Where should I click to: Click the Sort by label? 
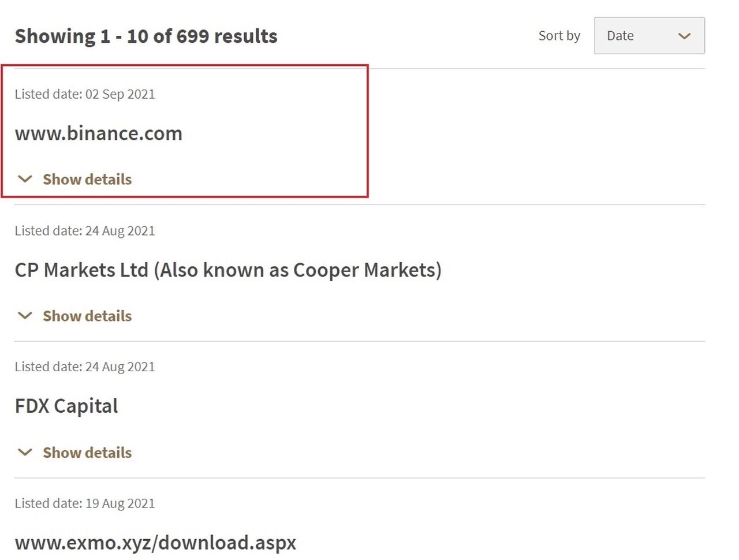[x=559, y=36]
